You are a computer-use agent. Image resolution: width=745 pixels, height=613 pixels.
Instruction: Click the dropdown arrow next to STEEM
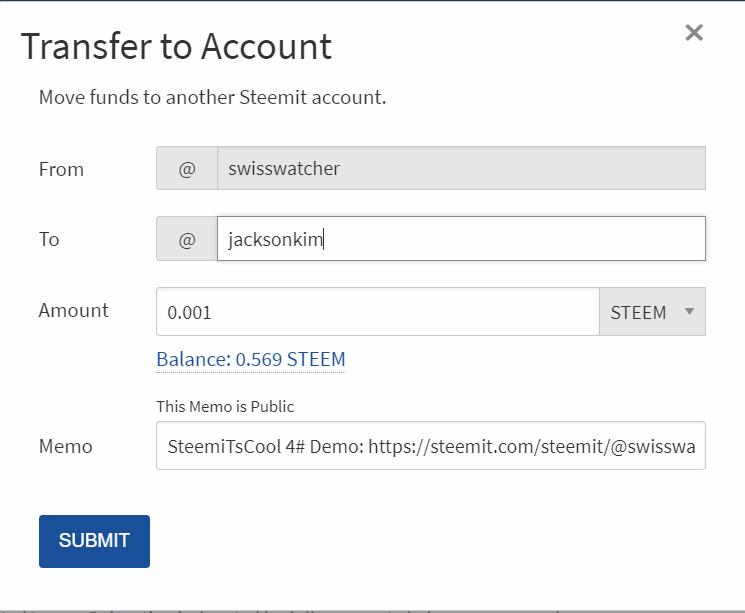click(688, 311)
